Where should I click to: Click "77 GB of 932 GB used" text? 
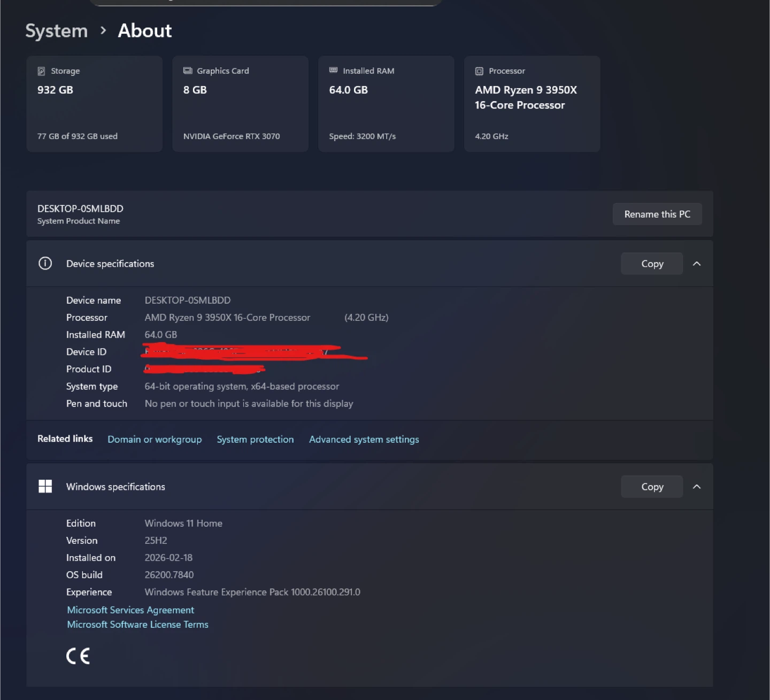click(x=78, y=136)
